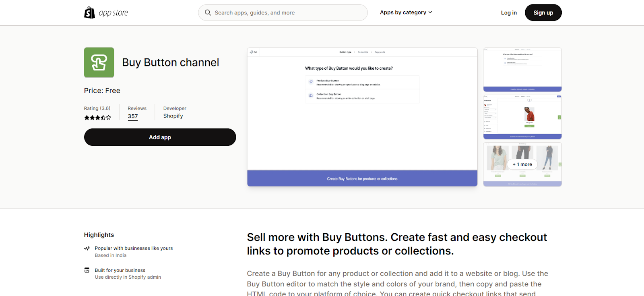
Task: Expand the Apps by category menu
Action: tap(406, 12)
